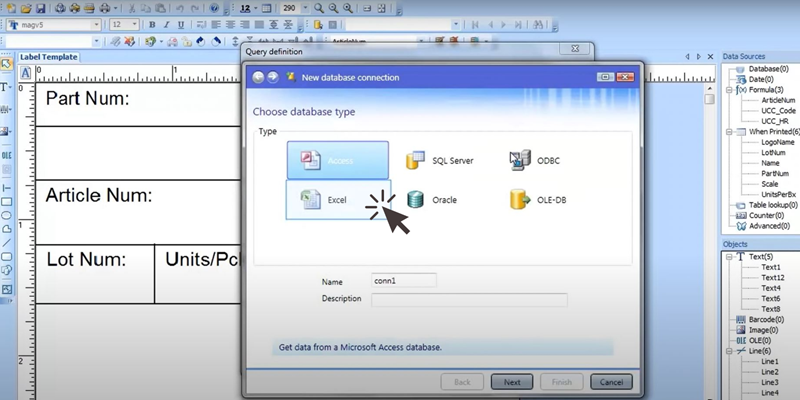Click the binoculars find icon

point(537,24)
